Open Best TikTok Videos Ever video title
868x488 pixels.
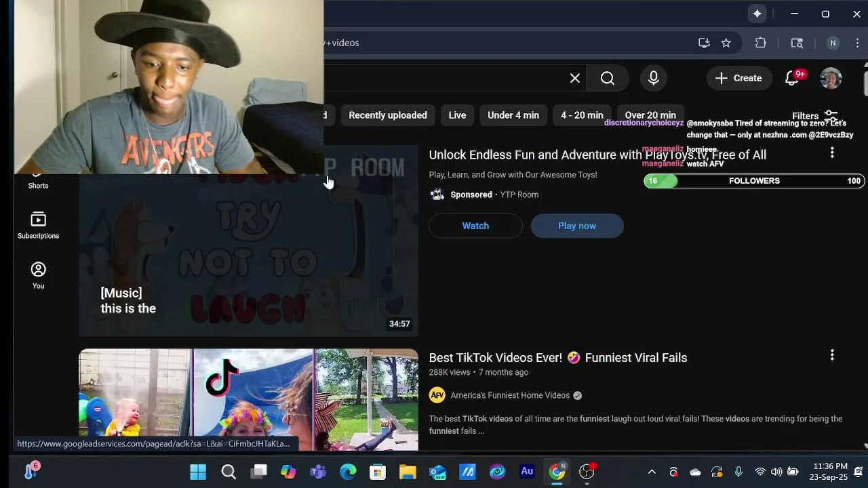coord(558,358)
